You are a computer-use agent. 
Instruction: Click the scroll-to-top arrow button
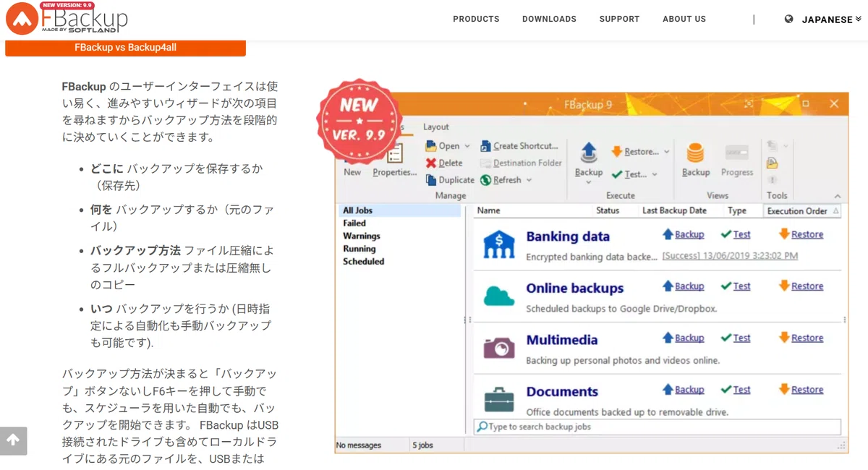pos(13,440)
